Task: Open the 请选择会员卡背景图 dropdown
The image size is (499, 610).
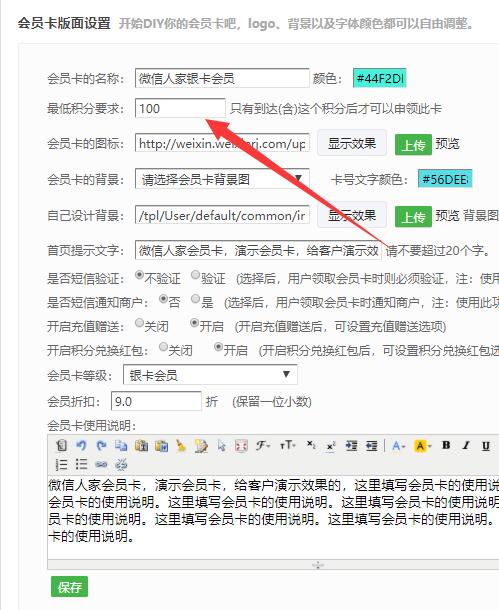Action: click(x=222, y=179)
